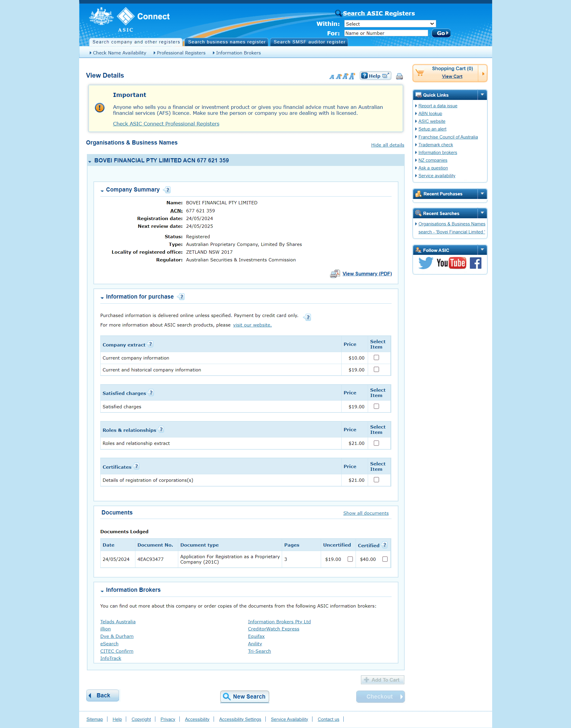Viewport: 571px width, 728px height.
Task: Click the Search ASIC Registers magnifier icon
Action: click(x=338, y=13)
